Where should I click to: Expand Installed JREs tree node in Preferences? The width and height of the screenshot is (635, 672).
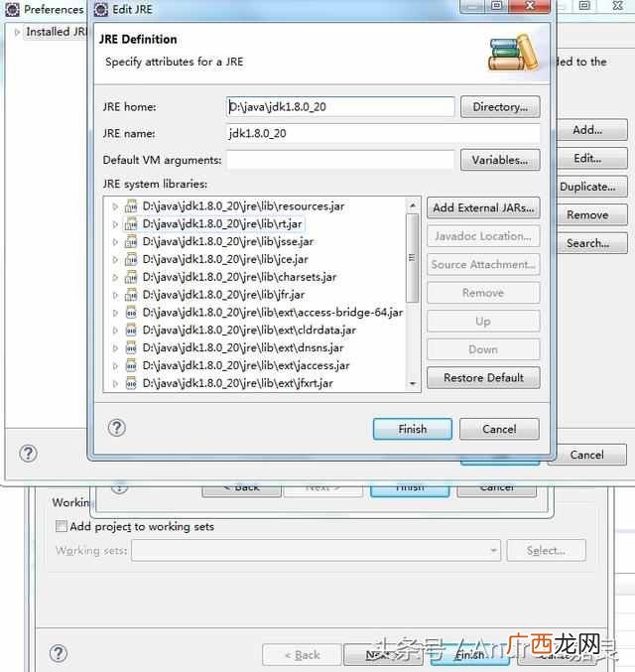[17, 32]
